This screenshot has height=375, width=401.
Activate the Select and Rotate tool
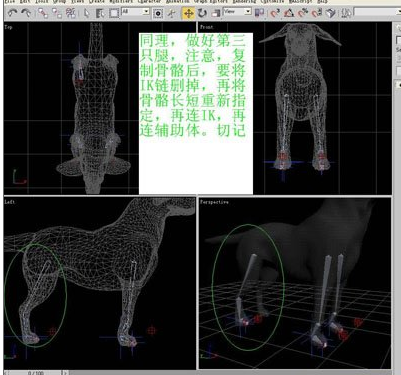click(x=202, y=13)
